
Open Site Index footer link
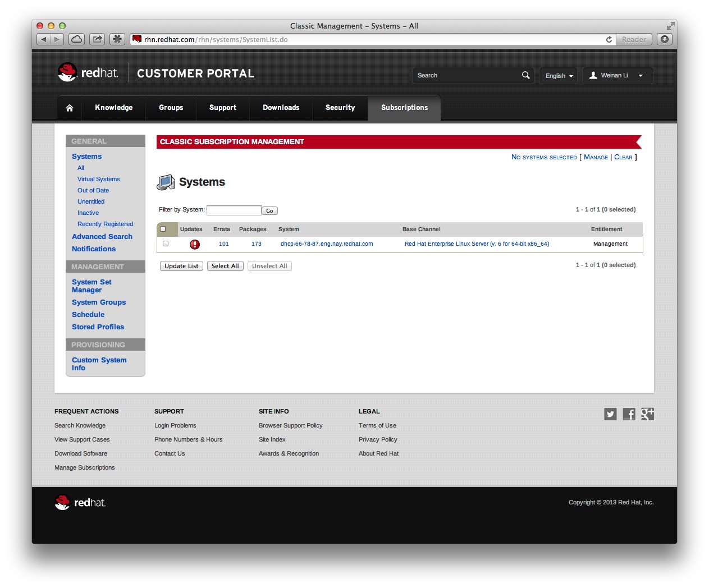pos(272,439)
